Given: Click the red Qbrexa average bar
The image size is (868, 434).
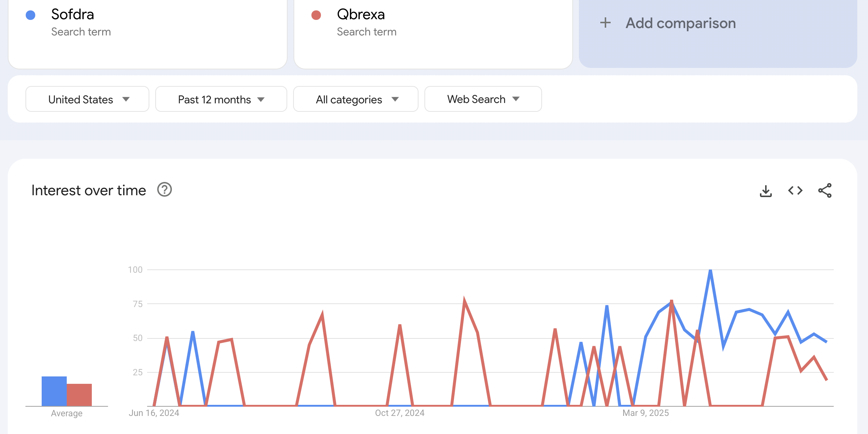Looking at the screenshot, I should click(80, 395).
